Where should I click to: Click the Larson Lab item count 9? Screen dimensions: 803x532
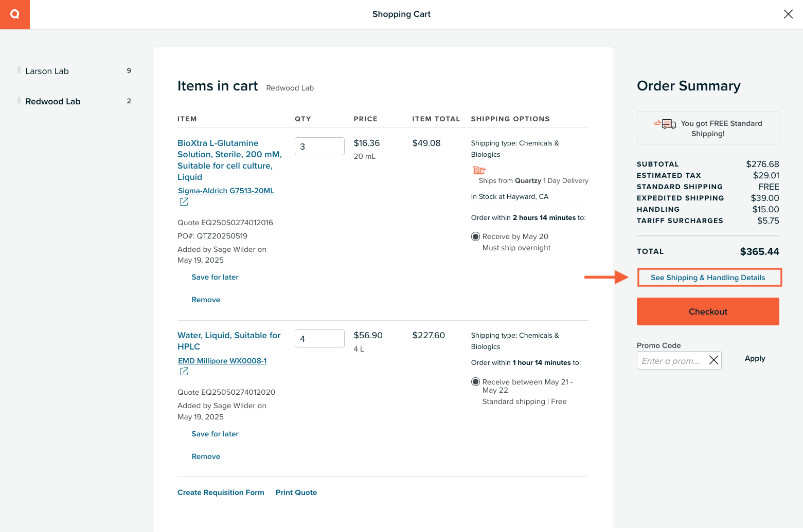(x=129, y=70)
